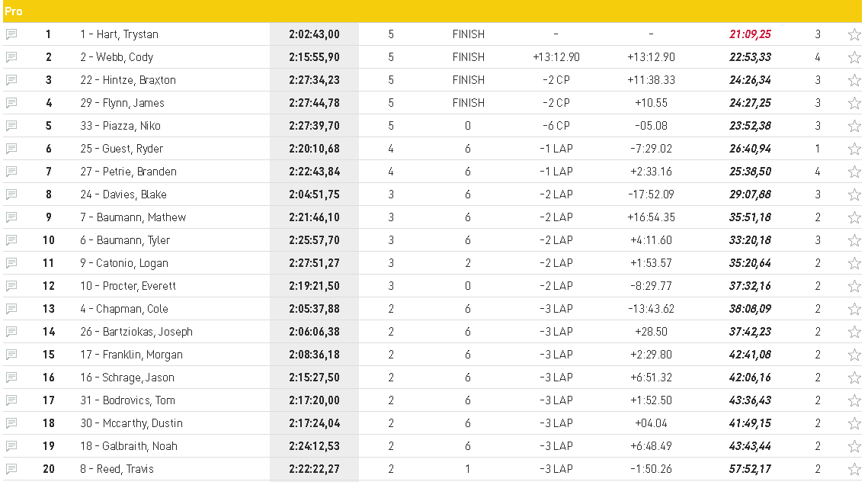
Task: Open comment icon for Schrage, Jason
Action: click(x=11, y=378)
